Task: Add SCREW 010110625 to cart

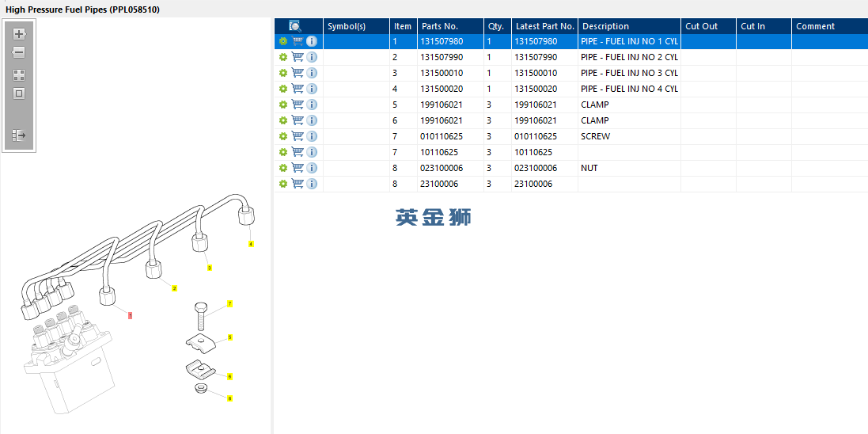Action: [298, 135]
